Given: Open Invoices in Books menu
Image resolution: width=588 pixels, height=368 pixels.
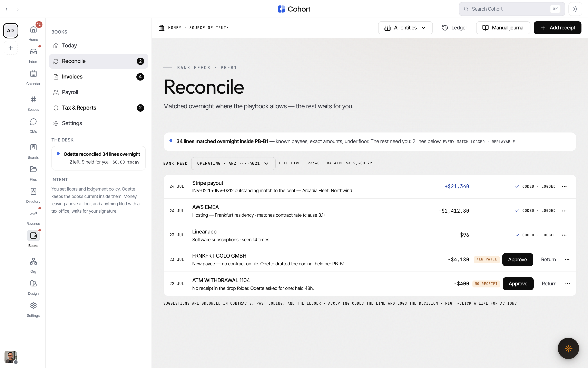Looking at the screenshot, I should (x=98, y=77).
